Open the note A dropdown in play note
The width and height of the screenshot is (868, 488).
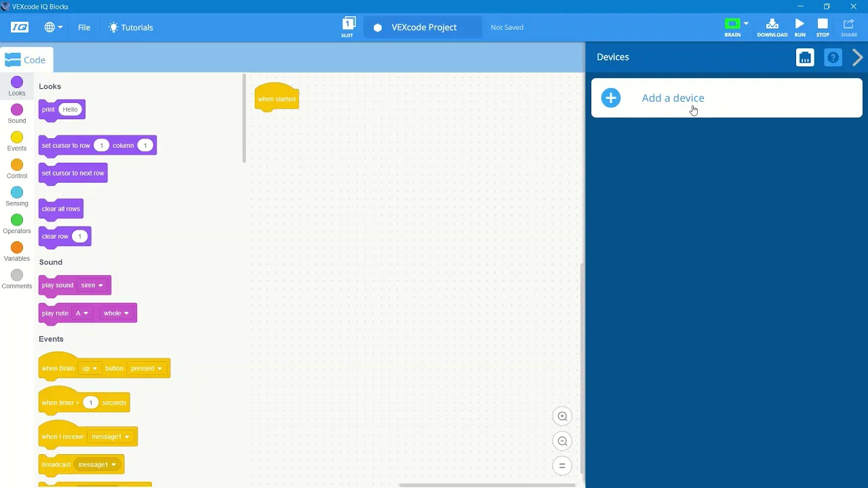click(81, 313)
